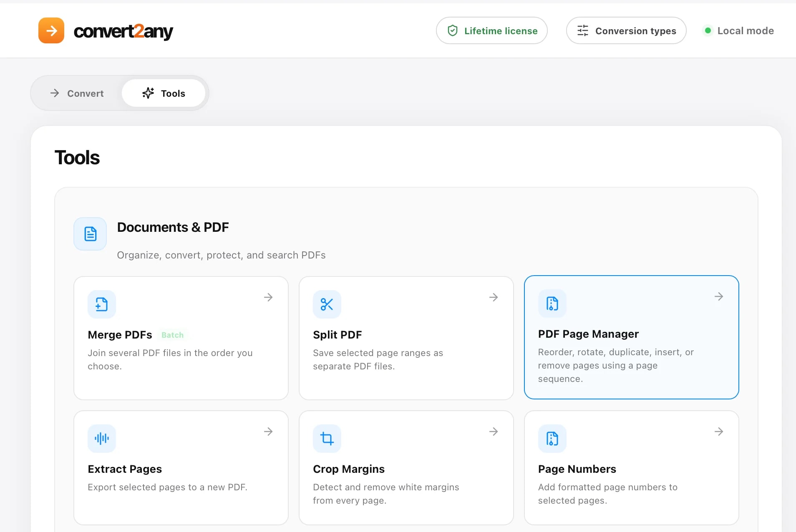Open the PDF Page Manager title
The width and height of the screenshot is (796, 532).
[x=588, y=334]
